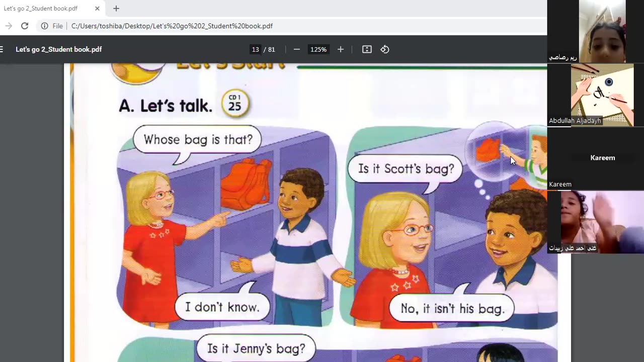Zoom in the PDF with plus
644x362 pixels.
(341, 49)
